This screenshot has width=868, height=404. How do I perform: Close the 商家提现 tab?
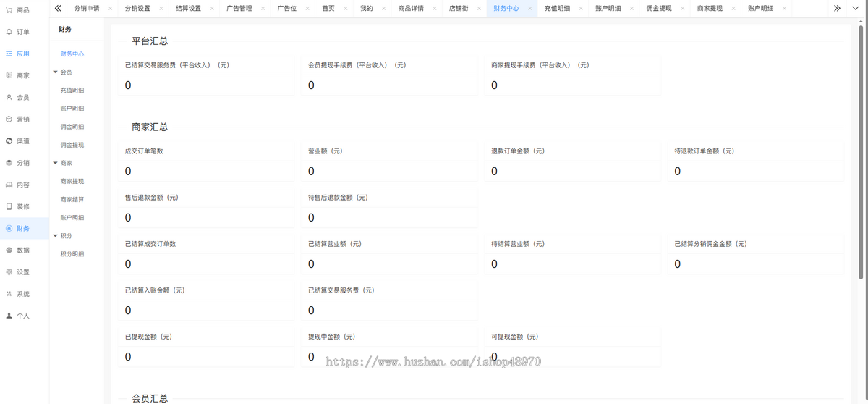click(733, 9)
